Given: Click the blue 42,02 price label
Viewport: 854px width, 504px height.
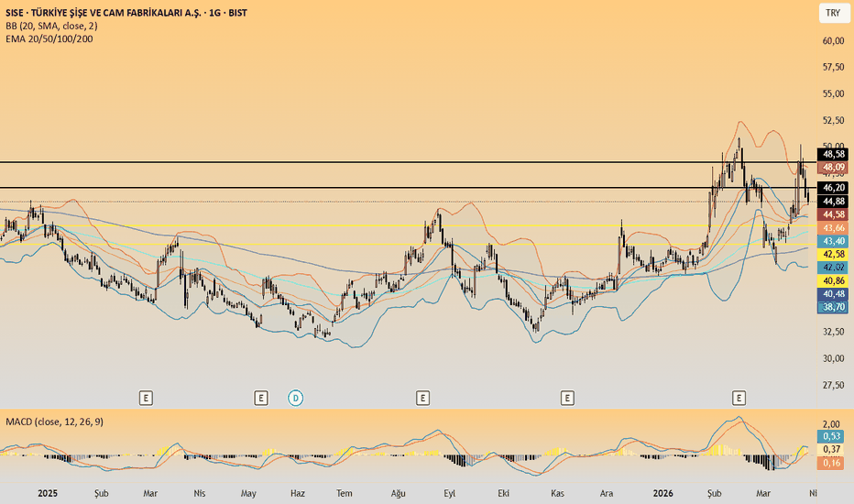Looking at the screenshot, I should (833, 267).
